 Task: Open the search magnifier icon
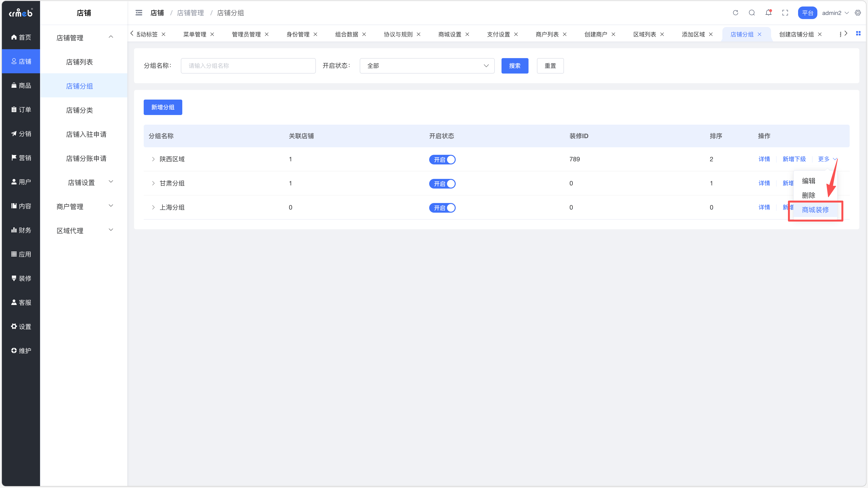(752, 13)
